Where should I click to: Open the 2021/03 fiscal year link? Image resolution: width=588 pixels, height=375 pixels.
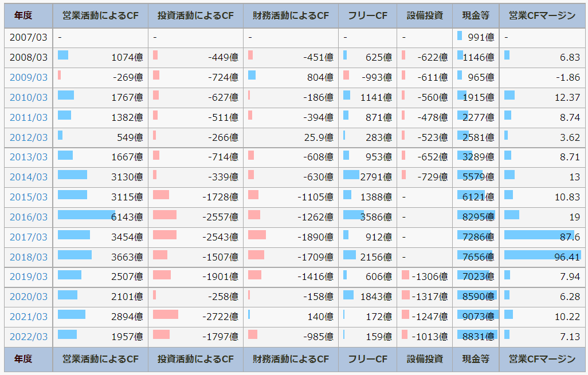click(x=29, y=317)
